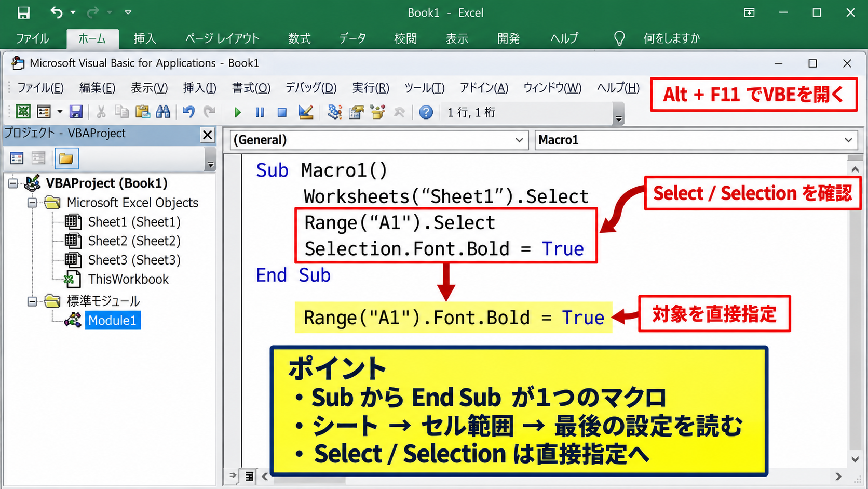Image resolution: width=868 pixels, height=489 pixels.
Task: Run the macro with the green play icon
Action: [x=238, y=112]
